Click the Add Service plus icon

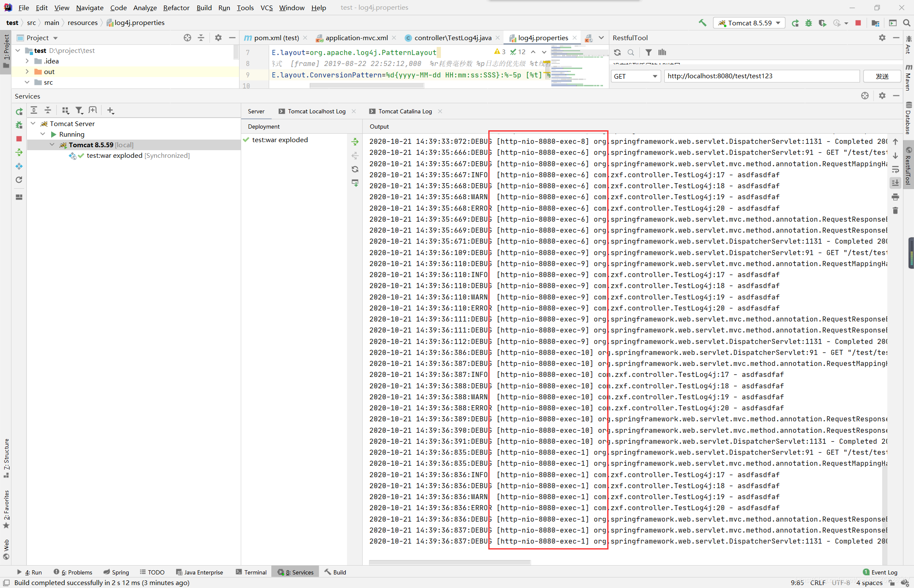click(x=110, y=110)
